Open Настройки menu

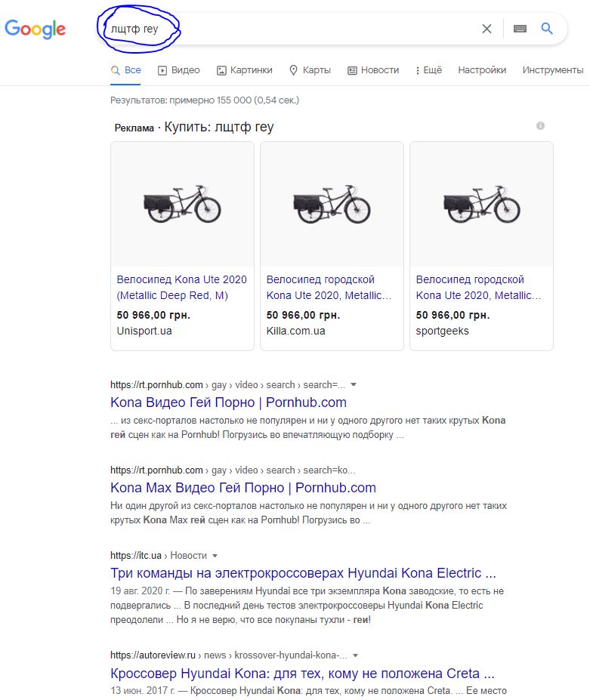pyautogui.click(x=482, y=70)
